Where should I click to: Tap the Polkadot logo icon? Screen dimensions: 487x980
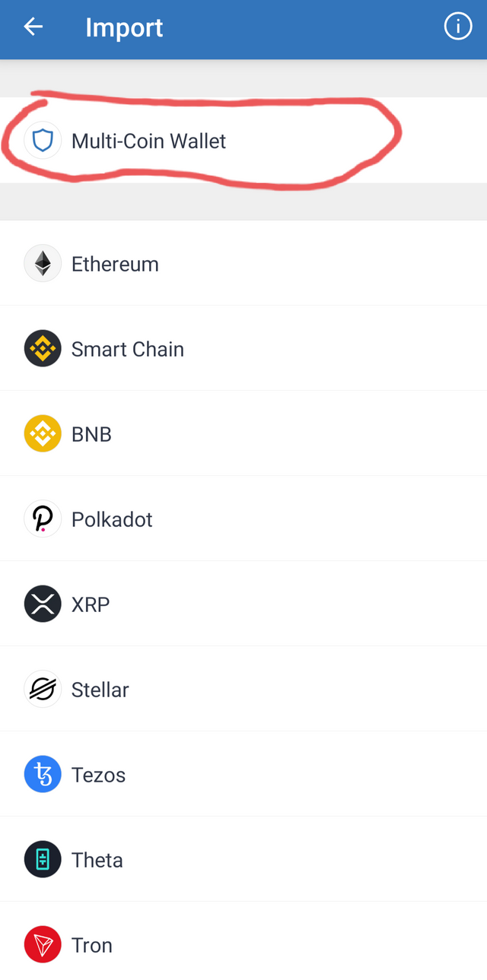[x=43, y=519]
